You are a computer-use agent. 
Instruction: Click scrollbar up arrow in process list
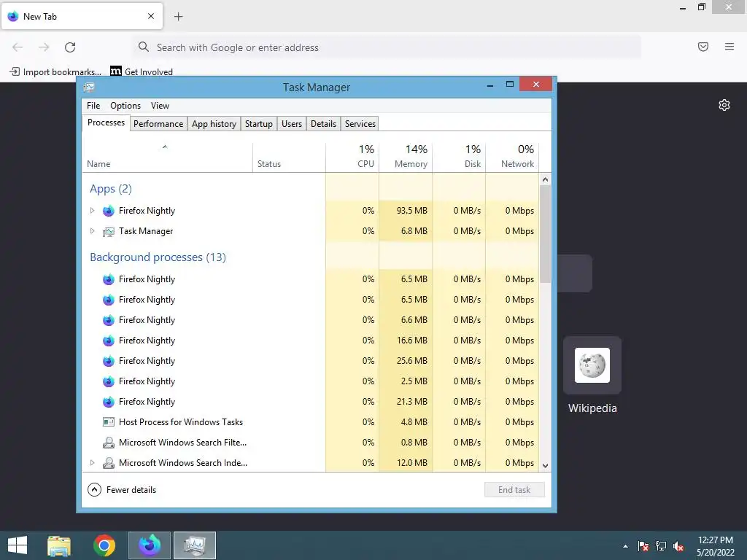[x=546, y=179]
